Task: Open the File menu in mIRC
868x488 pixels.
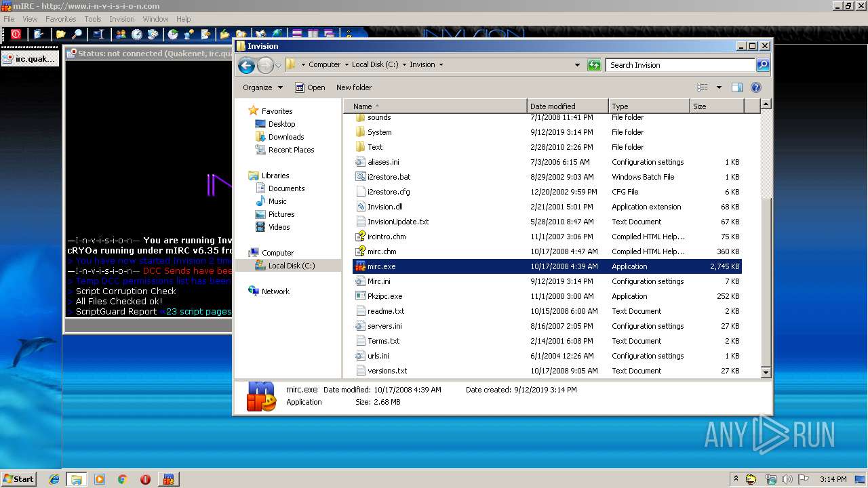Action: 9,19
